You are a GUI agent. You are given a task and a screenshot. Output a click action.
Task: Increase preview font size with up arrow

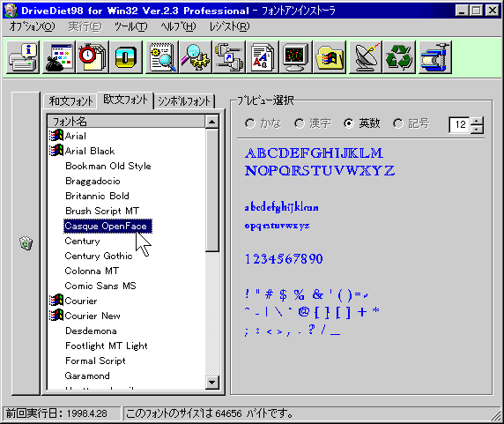477,121
